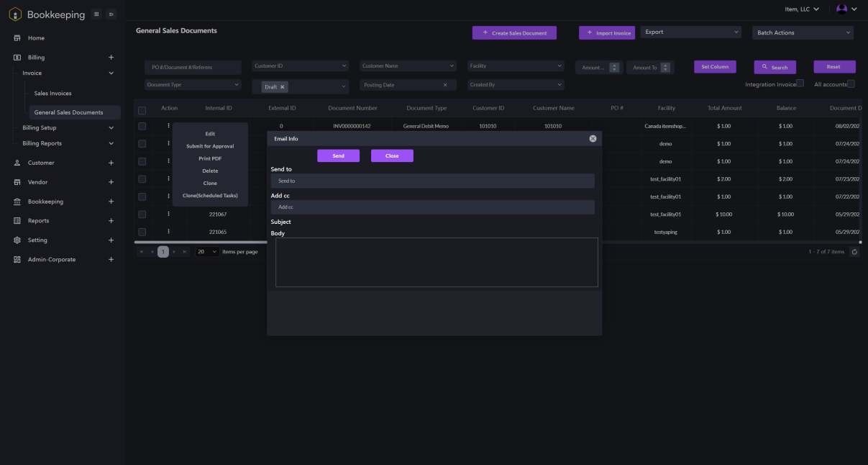Remove the Draft filter tag
Screen dimensions: 868x465
(x=283, y=86)
